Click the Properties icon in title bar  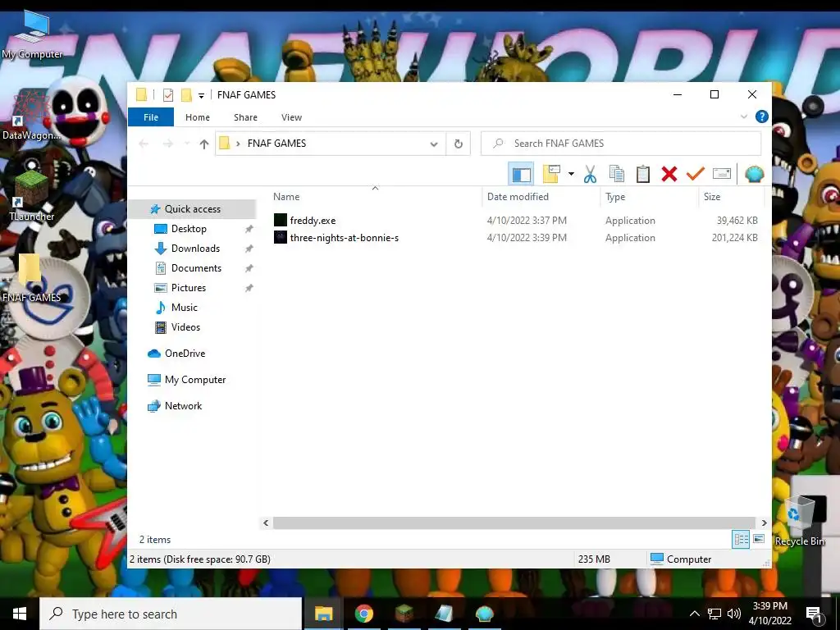[x=168, y=95]
